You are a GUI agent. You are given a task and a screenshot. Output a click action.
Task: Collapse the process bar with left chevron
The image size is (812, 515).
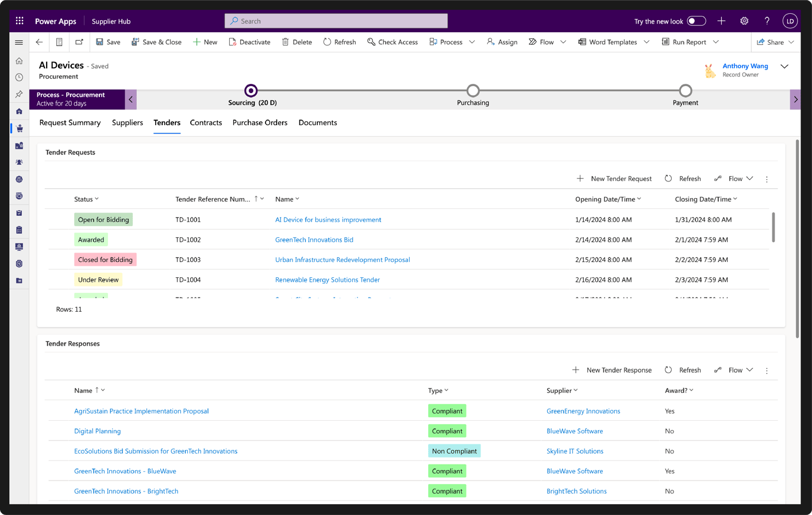tap(131, 99)
